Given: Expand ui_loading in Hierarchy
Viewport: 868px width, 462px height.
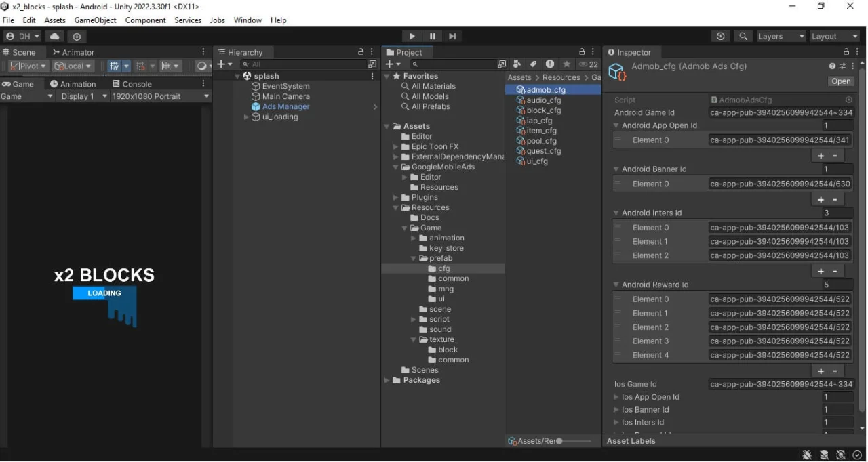Looking at the screenshot, I should pyautogui.click(x=246, y=117).
